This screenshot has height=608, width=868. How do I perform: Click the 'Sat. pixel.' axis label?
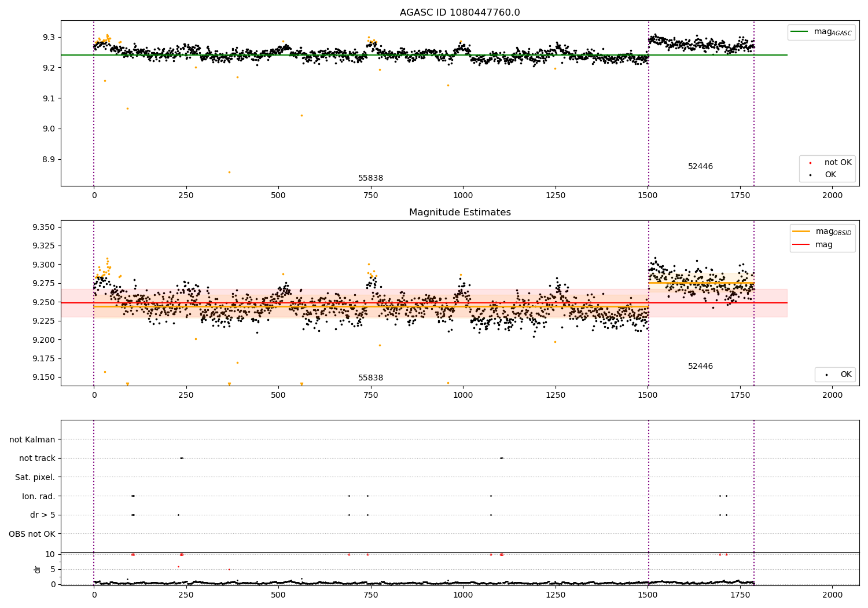coord(35,477)
